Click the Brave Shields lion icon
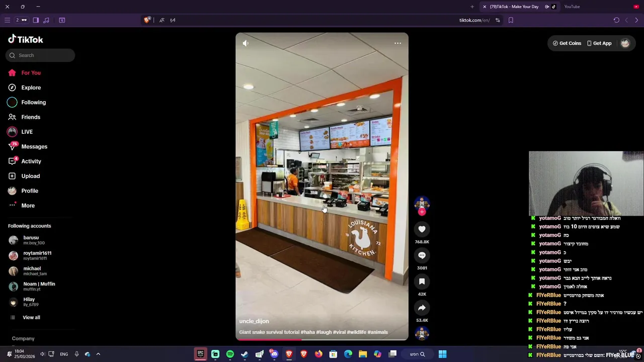Screen dimensions: 644x362 [147, 20]
